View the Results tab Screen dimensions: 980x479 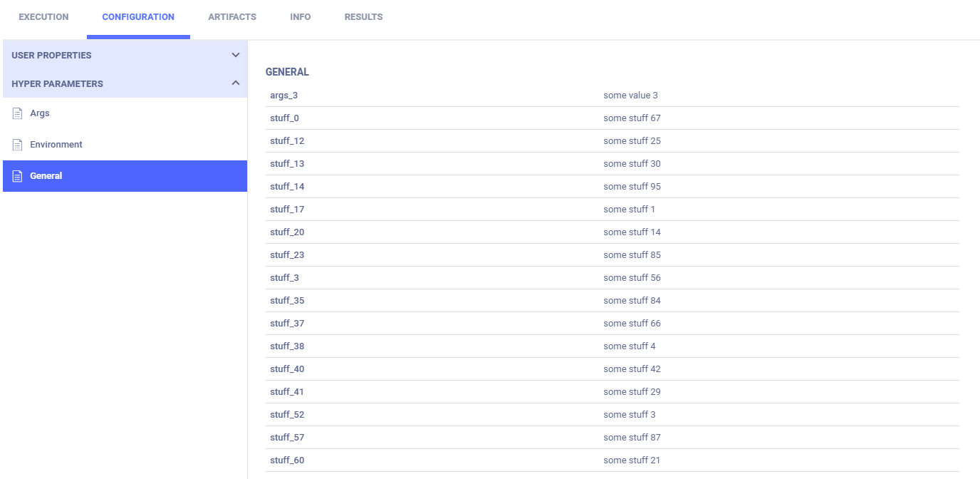(x=363, y=17)
